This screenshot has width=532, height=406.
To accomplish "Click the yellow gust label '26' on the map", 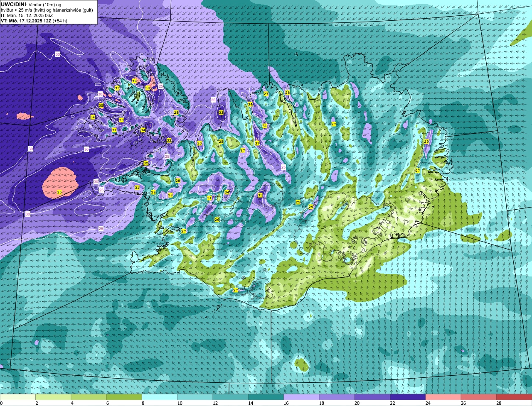I will coord(217,220).
